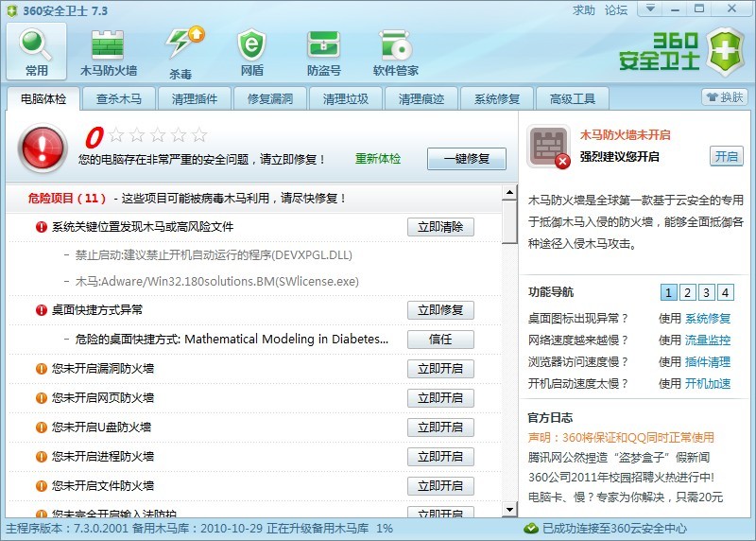The width and height of the screenshot is (756, 541).
Task: Open the 开机加速 link
Action: pos(708,384)
